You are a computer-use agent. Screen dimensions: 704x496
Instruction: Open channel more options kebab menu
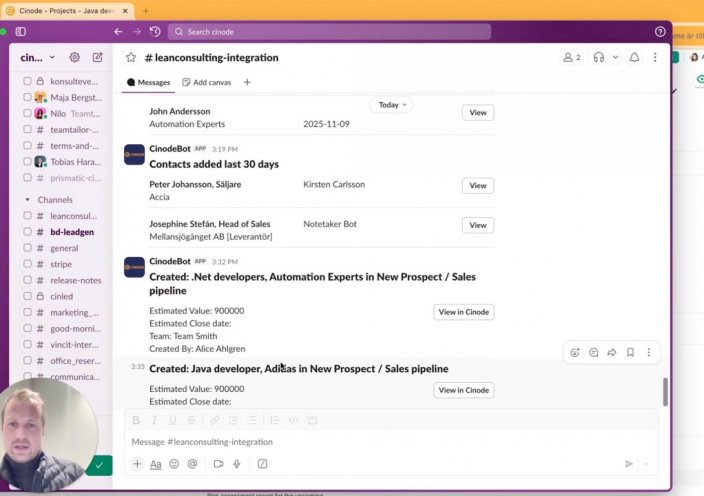click(655, 57)
